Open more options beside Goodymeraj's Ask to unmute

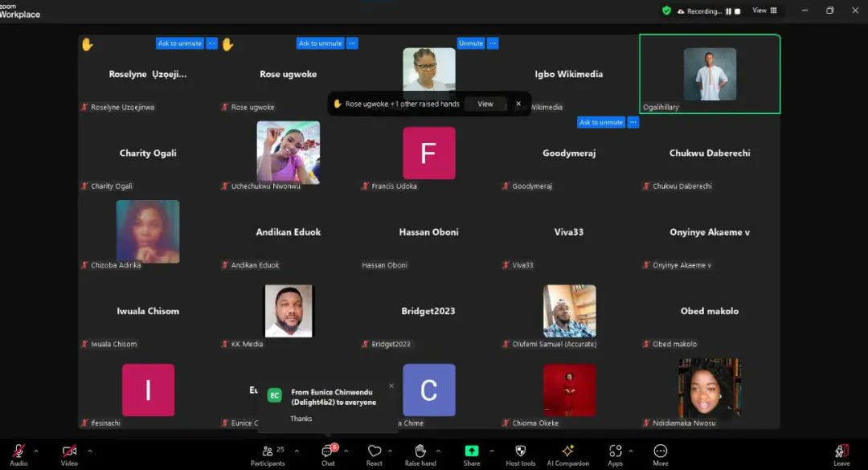point(633,122)
